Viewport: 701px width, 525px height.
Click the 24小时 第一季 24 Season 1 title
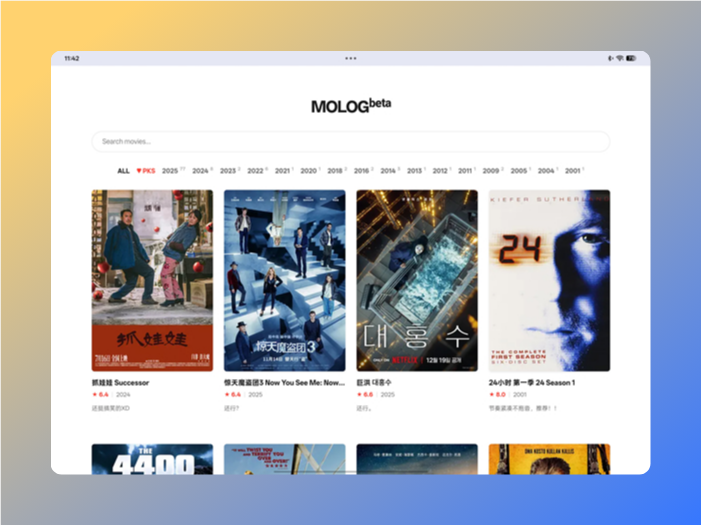(x=531, y=382)
